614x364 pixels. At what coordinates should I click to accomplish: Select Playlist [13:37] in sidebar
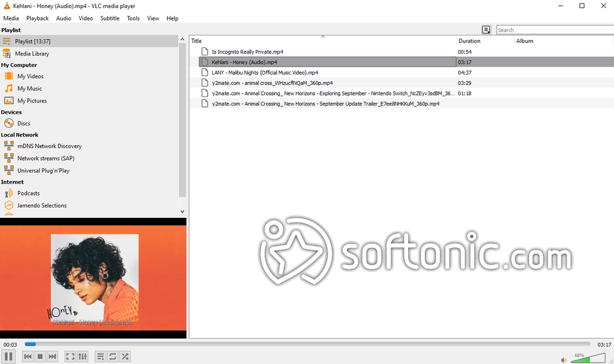click(x=89, y=41)
